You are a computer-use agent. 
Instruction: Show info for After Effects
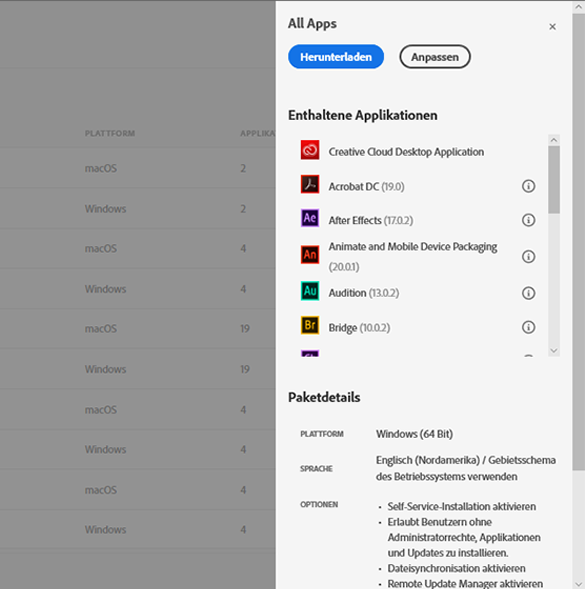pos(528,220)
